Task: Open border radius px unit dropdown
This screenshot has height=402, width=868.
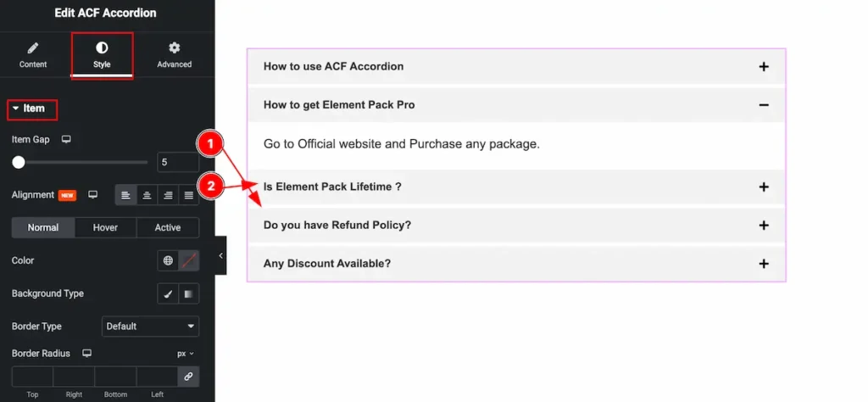Action: [186, 354]
